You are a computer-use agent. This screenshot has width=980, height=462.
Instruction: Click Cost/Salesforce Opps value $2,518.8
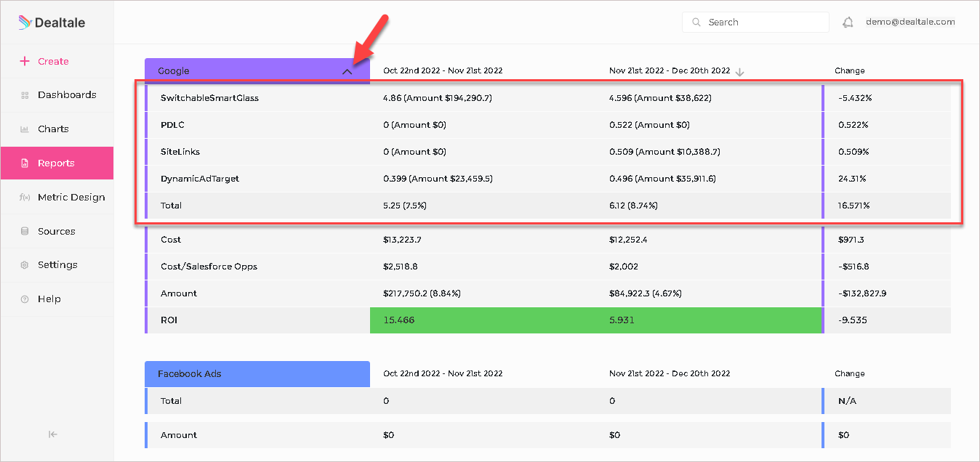[400, 267]
